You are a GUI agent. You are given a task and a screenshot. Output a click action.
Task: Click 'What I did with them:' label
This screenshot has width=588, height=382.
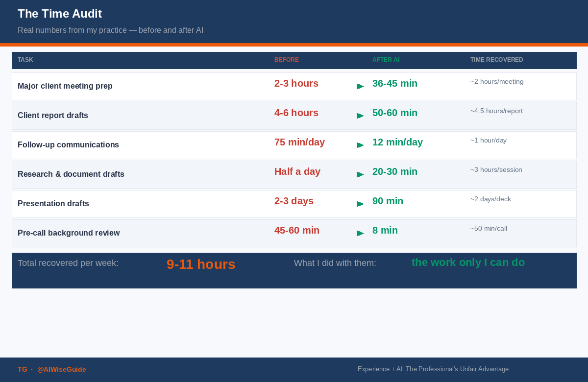point(335,263)
